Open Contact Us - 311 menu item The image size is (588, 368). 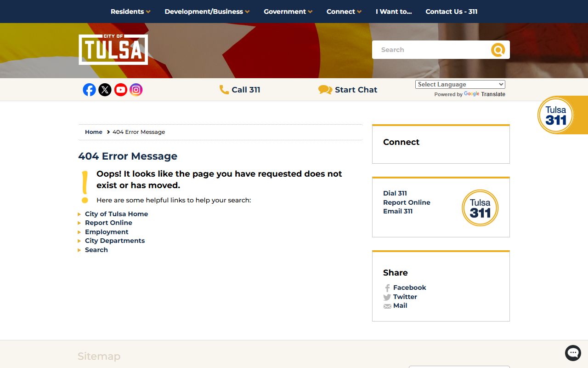pos(451,11)
